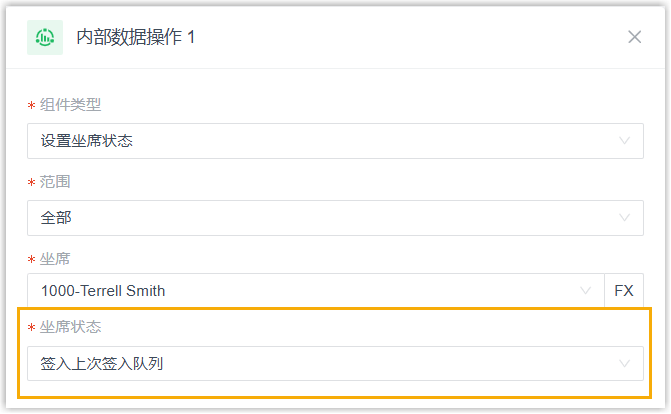Click the red asterisk before 范围

pyautogui.click(x=31, y=183)
